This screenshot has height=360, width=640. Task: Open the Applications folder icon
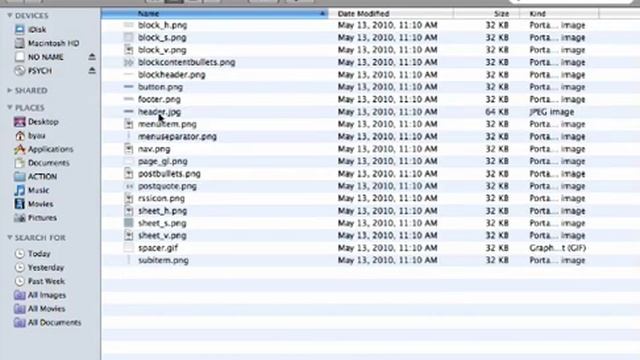click(x=19, y=149)
